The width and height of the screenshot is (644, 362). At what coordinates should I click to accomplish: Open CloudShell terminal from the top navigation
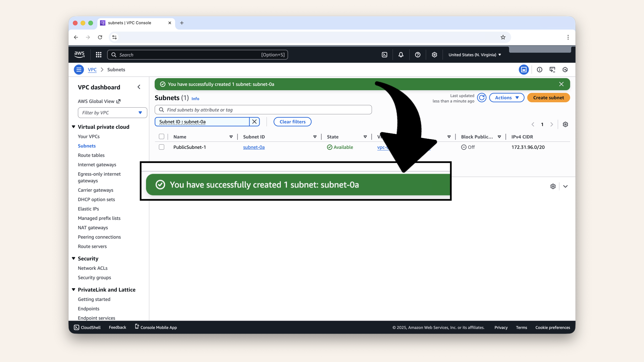click(x=384, y=54)
